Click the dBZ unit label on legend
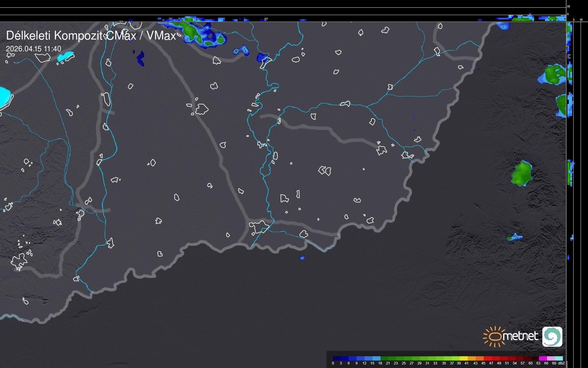The height and width of the screenshot is (368, 588). (x=561, y=363)
